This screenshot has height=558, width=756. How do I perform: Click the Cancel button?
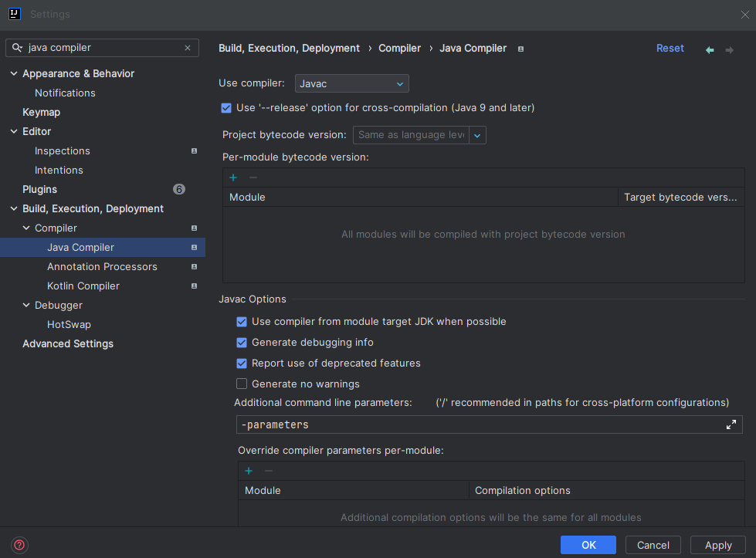click(653, 545)
